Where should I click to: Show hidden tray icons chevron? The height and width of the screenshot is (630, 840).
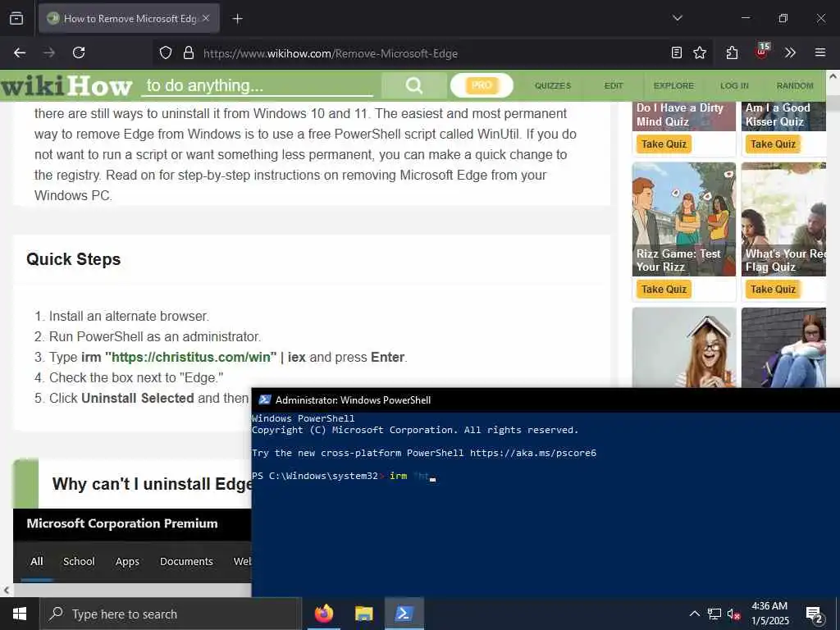point(694,614)
